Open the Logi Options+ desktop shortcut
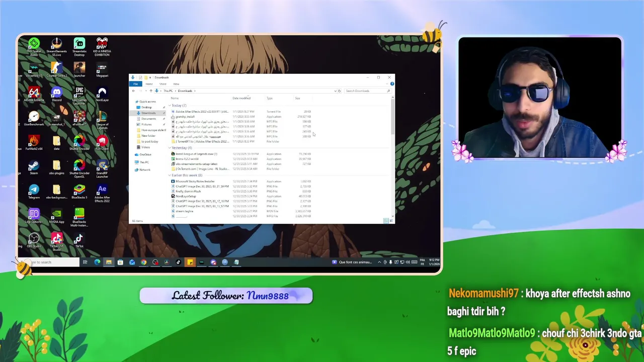The height and width of the screenshot is (362, 644). [34, 216]
